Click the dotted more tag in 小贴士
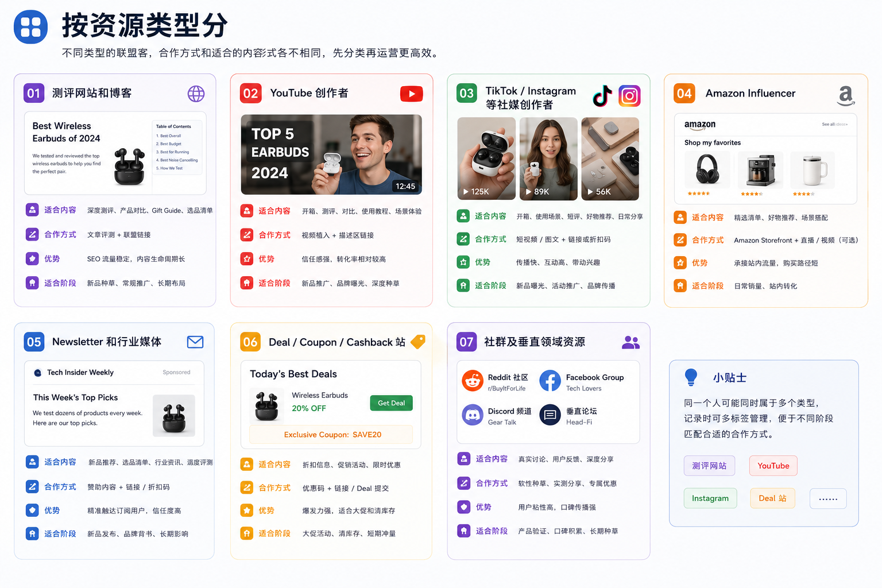The image size is (882, 588). point(828,498)
